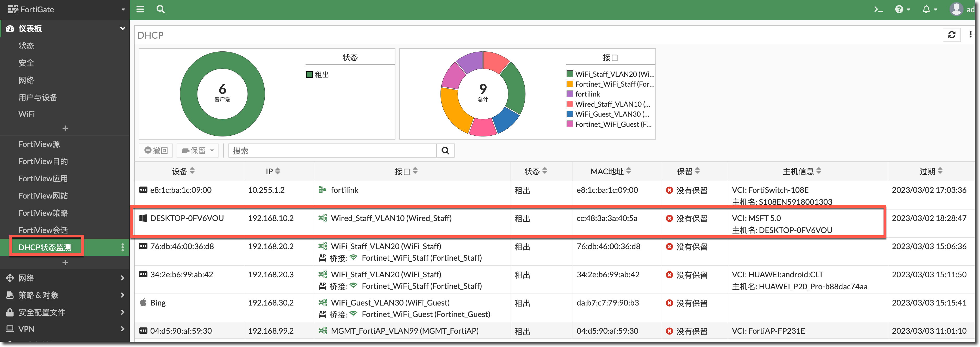Select the WiFi dashboard item
This screenshot has width=980, height=347.
pos(27,114)
